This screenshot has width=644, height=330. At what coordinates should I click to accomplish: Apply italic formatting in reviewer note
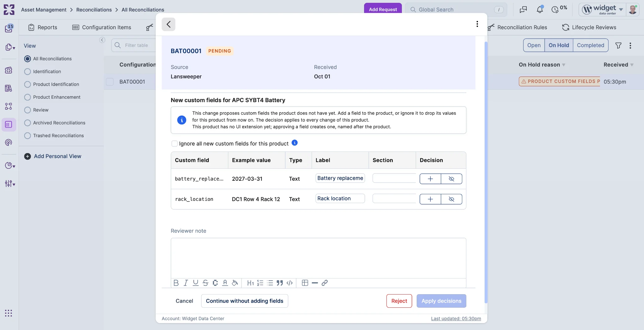(186, 283)
